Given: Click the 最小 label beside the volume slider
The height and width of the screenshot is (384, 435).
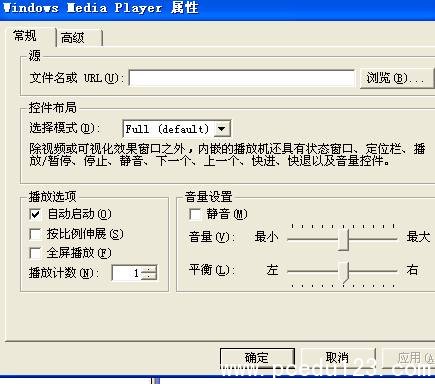Looking at the screenshot, I should 266,237.
